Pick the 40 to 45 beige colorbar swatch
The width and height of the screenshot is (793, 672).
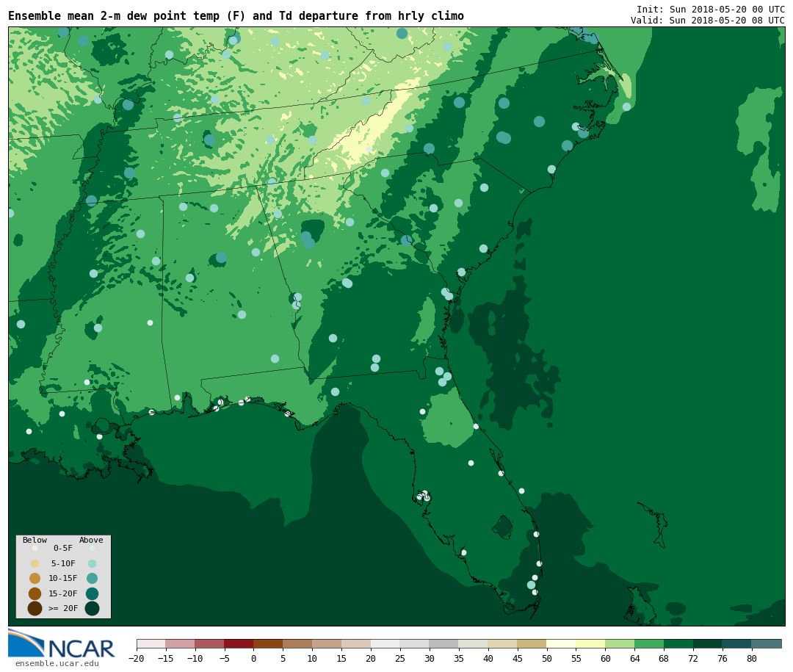503,643
